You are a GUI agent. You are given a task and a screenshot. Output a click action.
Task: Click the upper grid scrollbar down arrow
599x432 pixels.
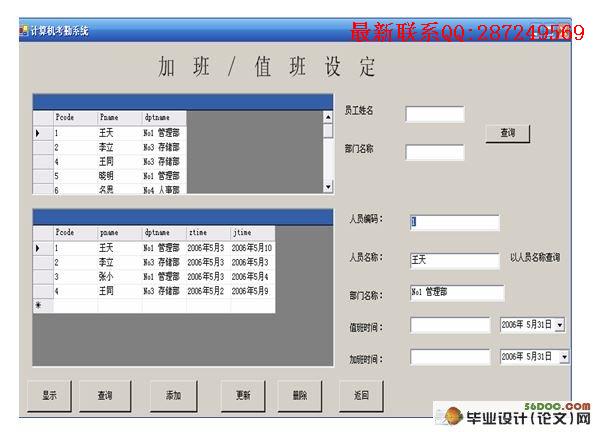pos(328,187)
